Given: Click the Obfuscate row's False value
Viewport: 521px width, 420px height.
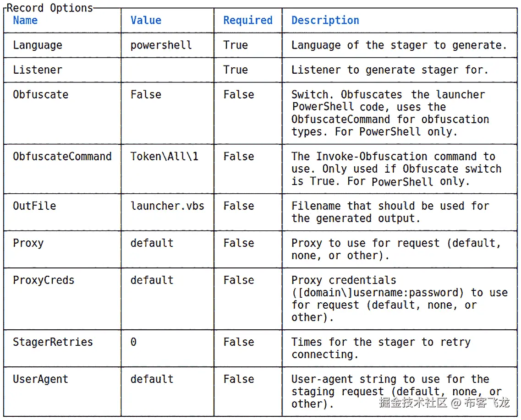Looking at the screenshot, I should 146,95.
